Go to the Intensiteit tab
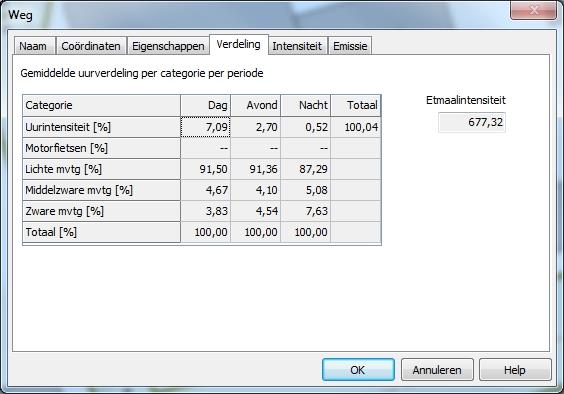This screenshot has width=564, height=394. (297, 46)
